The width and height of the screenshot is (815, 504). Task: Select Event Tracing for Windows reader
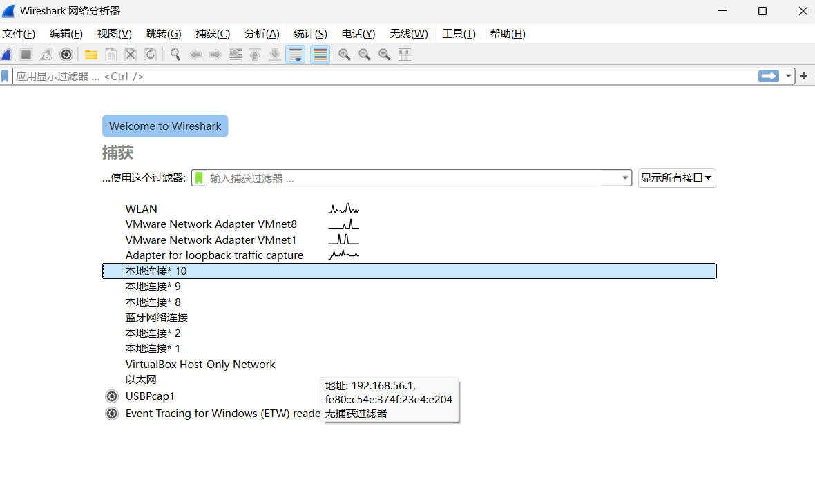tap(222, 414)
